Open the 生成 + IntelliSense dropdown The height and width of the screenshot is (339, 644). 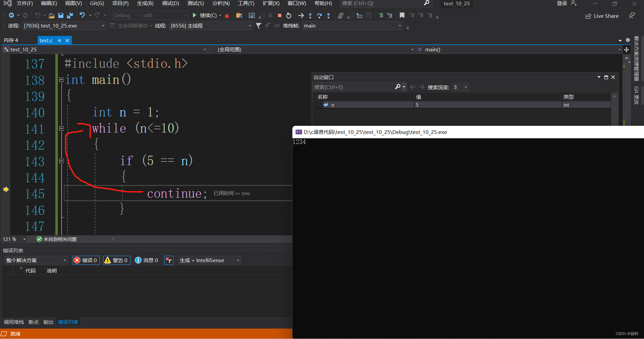(210, 260)
